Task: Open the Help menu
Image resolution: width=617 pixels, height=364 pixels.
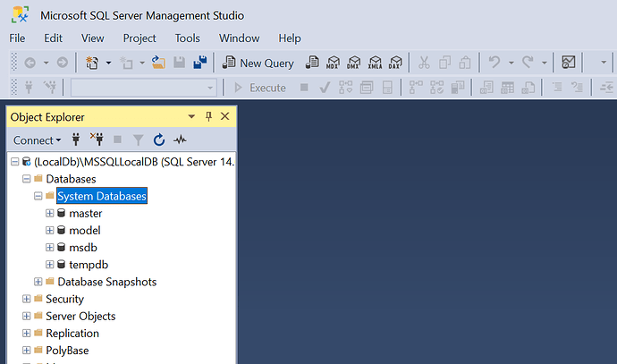Action: pyautogui.click(x=290, y=38)
